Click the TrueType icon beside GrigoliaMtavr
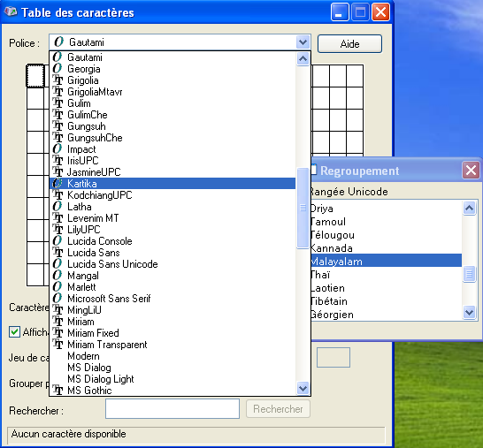 coord(57,92)
